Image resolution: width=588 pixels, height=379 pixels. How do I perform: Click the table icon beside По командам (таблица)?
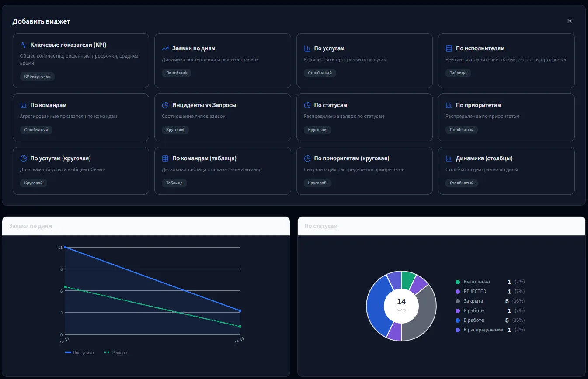[x=165, y=158]
